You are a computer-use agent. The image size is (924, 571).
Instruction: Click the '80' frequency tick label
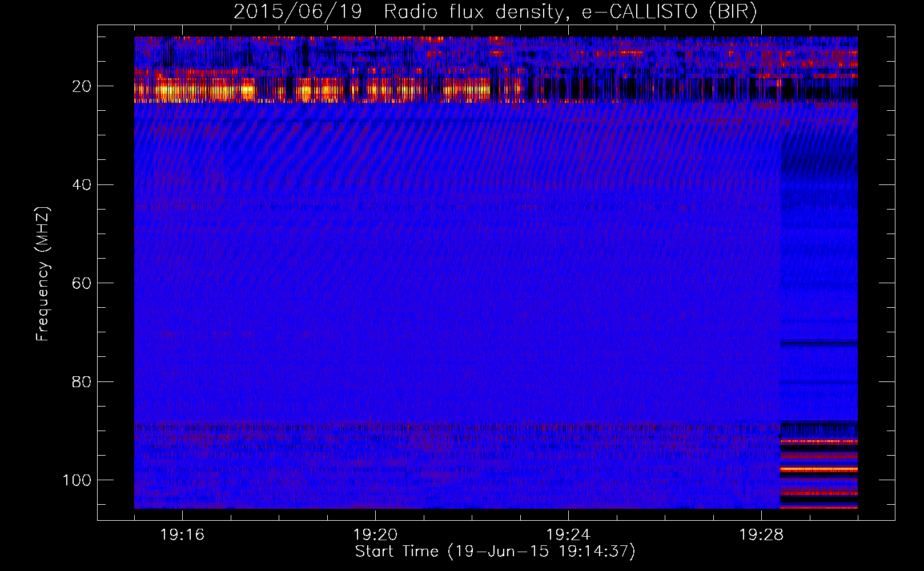click(82, 381)
